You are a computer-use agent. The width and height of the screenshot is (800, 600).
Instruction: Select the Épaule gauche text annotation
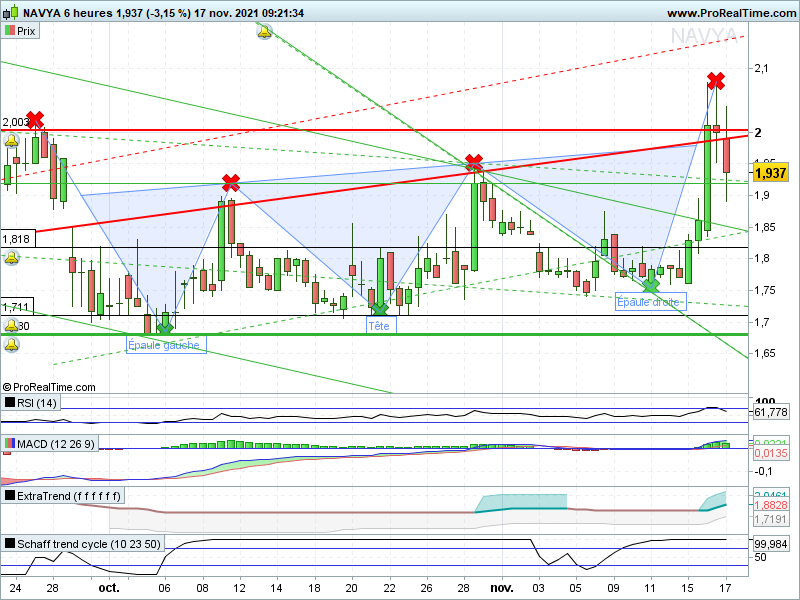pyautogui.click(x=166, y=345)
